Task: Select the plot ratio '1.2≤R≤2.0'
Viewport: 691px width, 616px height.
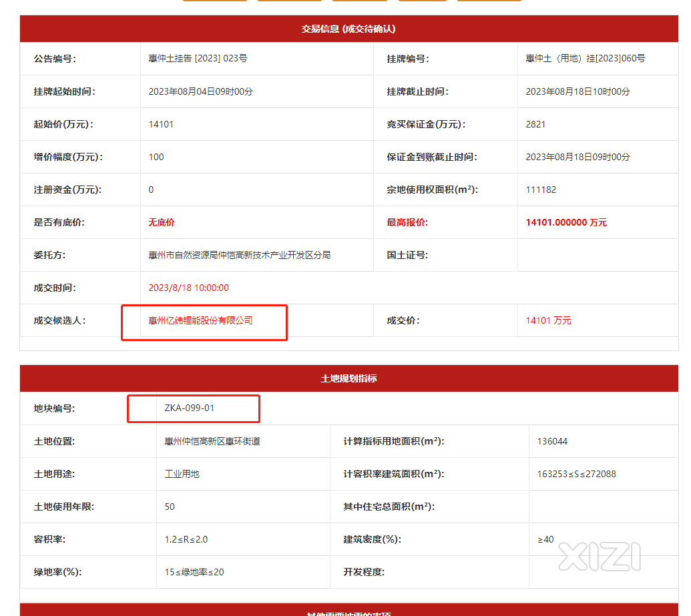Action: [186, 539]
